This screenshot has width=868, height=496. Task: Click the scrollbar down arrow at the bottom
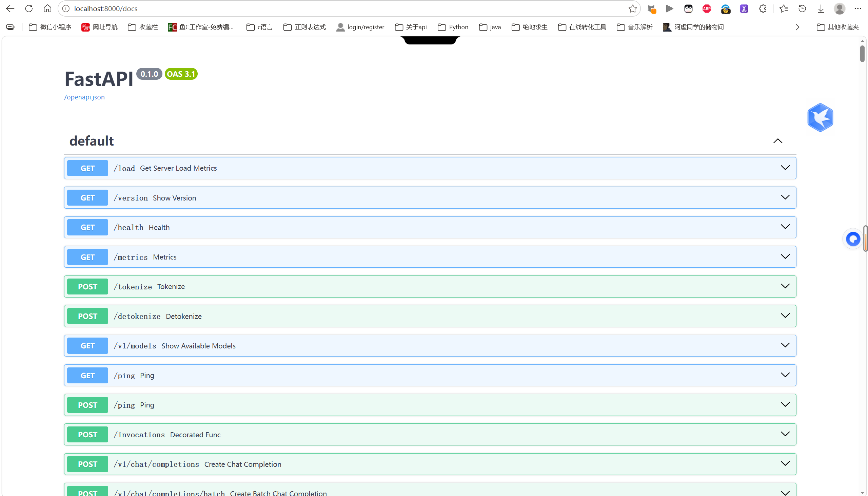coord(862,493)
